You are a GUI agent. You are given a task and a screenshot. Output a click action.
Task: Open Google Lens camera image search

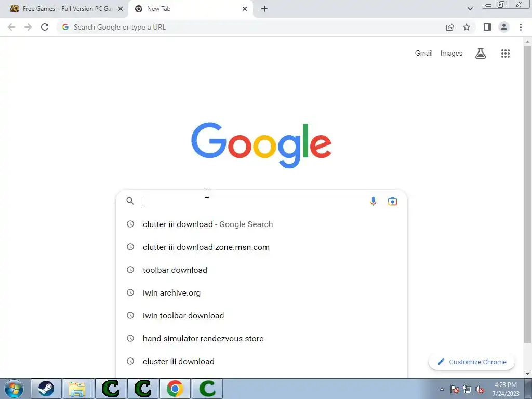pyautogui.click(x=392, y=201)
